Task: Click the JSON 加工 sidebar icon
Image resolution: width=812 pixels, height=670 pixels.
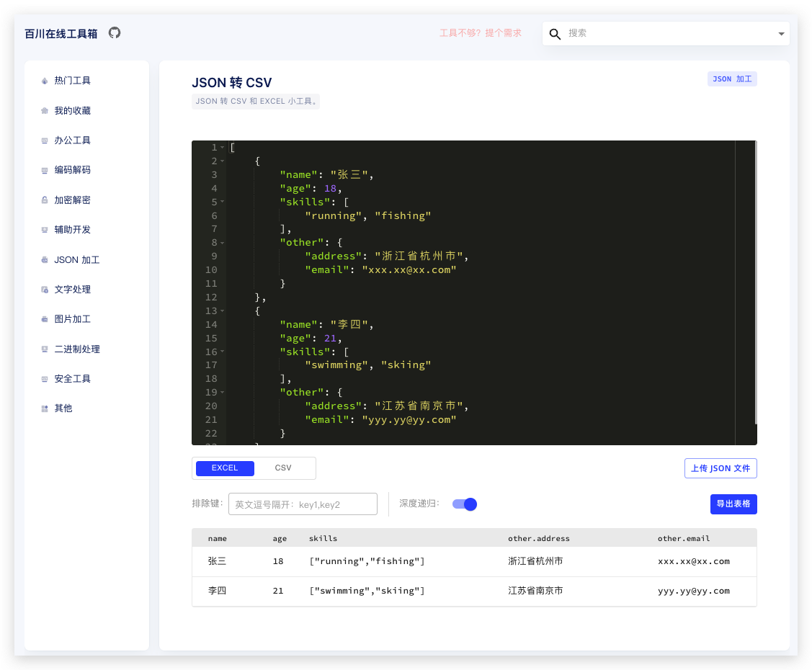Action: point(45,260)
